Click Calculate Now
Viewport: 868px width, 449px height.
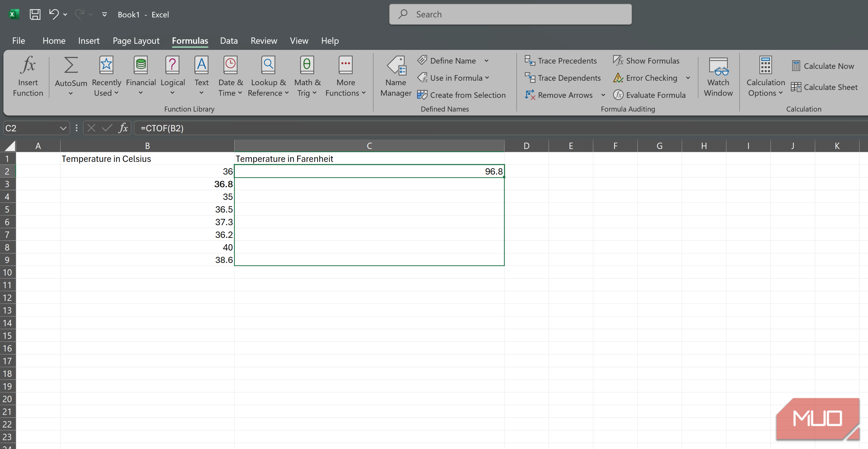(823, 66)
